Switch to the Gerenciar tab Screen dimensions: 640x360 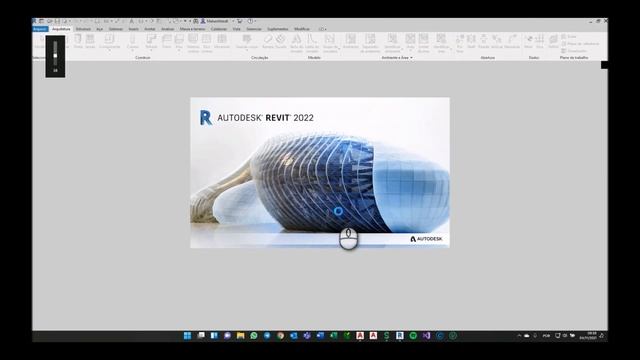click(x=254, y=29)
